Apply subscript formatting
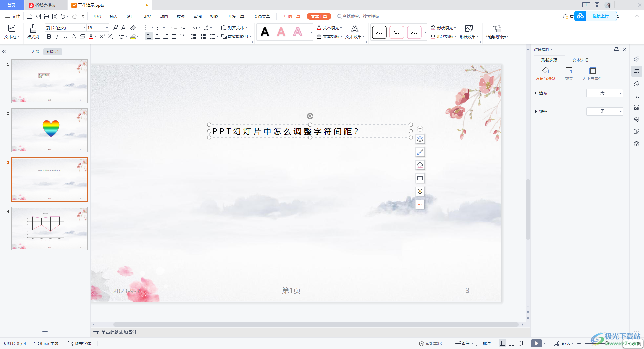The image size is (644, 349). tap(111, 36)
